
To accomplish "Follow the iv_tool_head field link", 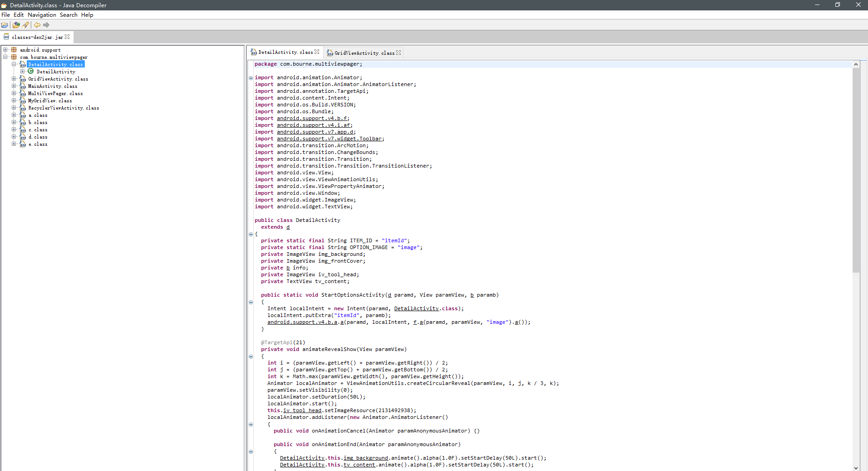I will [x=302, y=410].
